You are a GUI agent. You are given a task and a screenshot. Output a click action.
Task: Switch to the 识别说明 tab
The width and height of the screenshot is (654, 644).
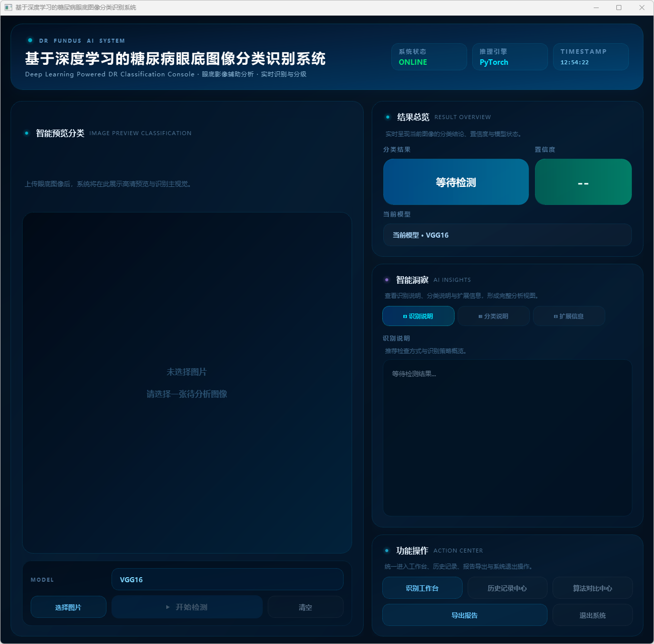coord(418,316)
